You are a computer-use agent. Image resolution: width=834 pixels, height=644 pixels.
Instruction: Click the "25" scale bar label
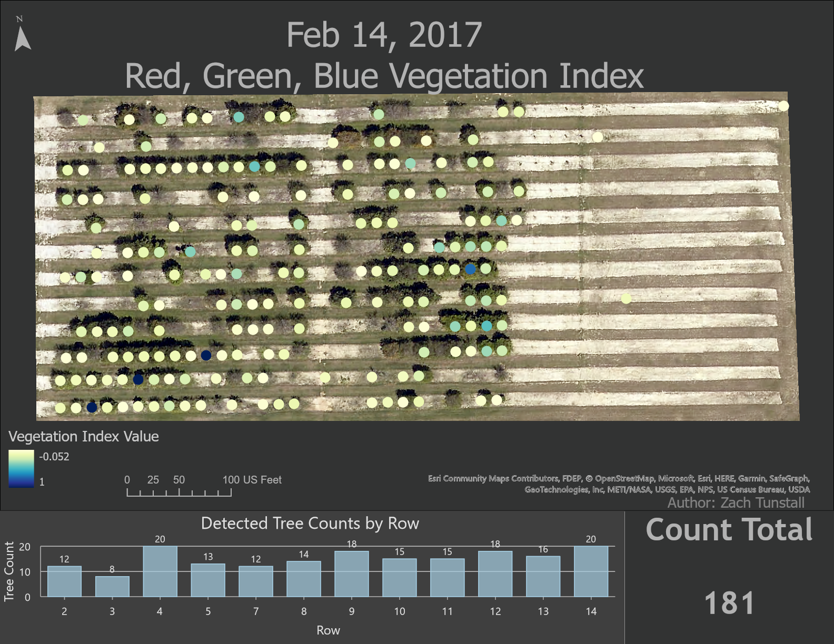[x=153, y=480]
